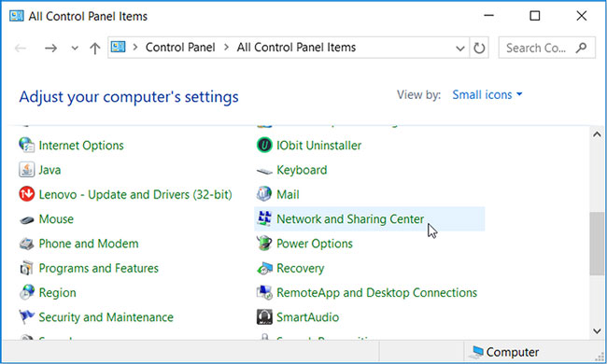The width and height of the screenshot is (607, 364).
Task: Open the Mail settings link
Action: pyautogui.click(x=288, y=194)
